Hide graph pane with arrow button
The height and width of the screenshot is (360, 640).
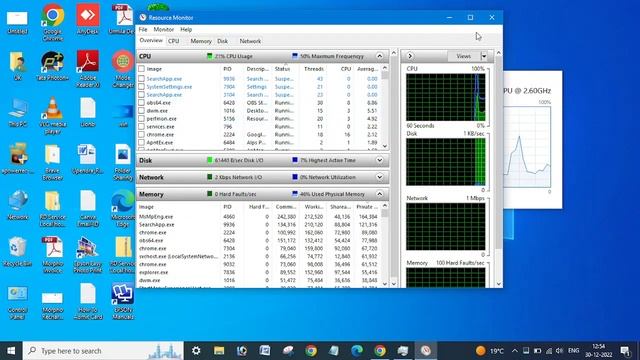(410, 56)
